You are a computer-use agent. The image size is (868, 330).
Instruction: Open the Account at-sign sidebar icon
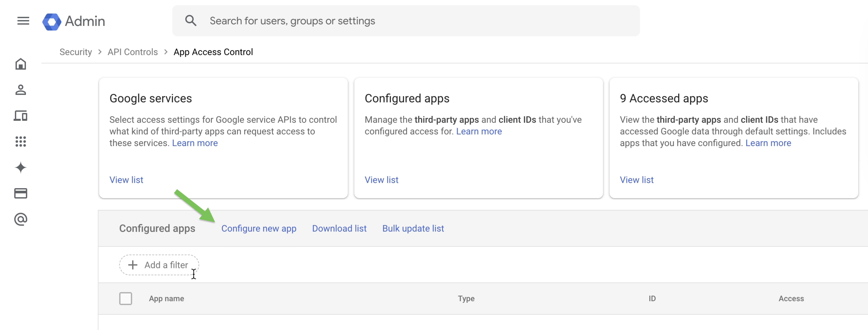pyautogui.click(x=21, y=219)
